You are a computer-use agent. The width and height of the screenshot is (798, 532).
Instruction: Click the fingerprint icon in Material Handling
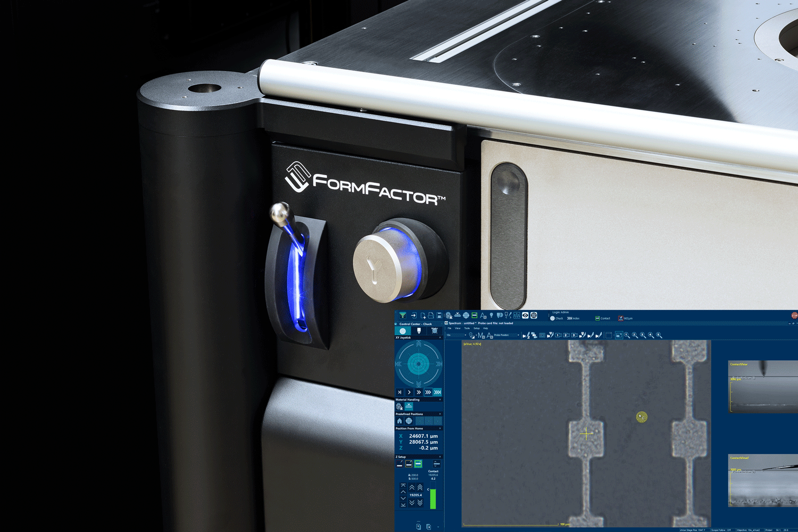(x=400, y=406)
